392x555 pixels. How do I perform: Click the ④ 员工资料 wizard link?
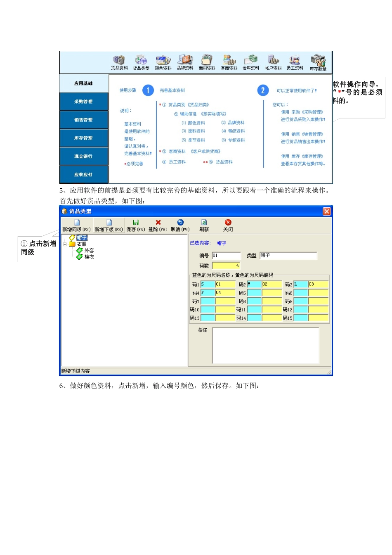point(174,162)
